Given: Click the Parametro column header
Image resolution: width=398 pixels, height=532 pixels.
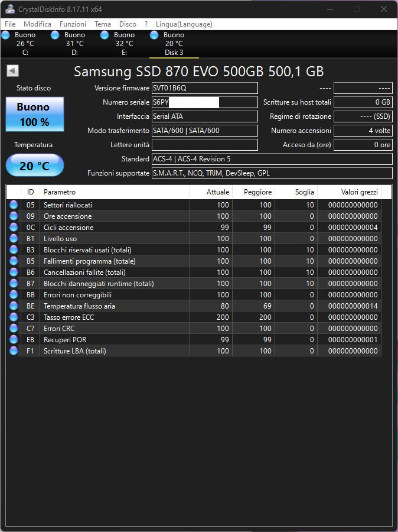Looking at the screenshot, I should coord(115,192).
